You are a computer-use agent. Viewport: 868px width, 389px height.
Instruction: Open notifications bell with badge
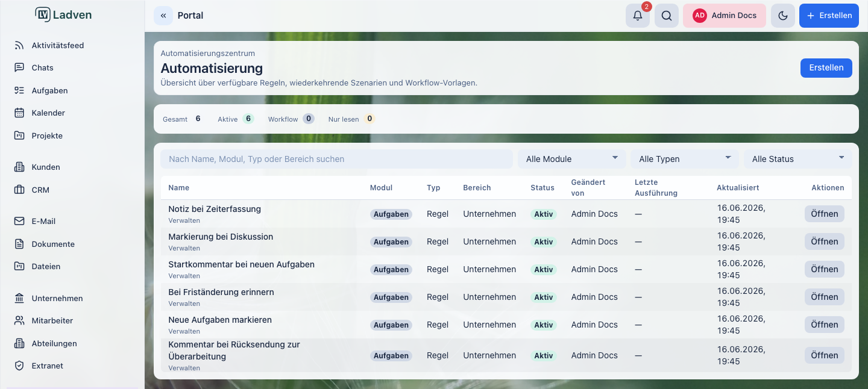(638, 16)
